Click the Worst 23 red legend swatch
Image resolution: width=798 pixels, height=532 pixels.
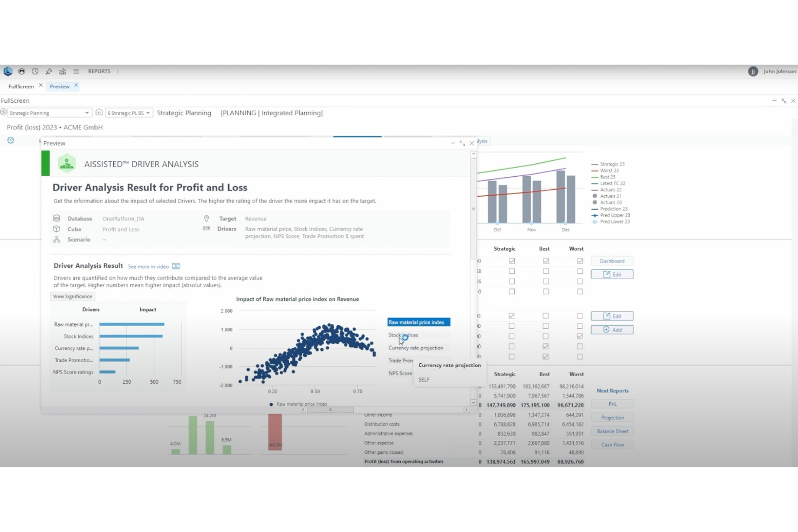point(595,170)
